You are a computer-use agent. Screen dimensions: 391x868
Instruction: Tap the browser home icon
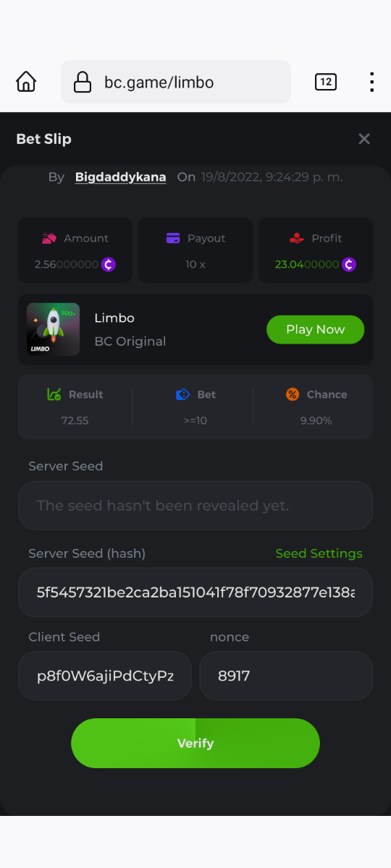[x=26, y=82]
